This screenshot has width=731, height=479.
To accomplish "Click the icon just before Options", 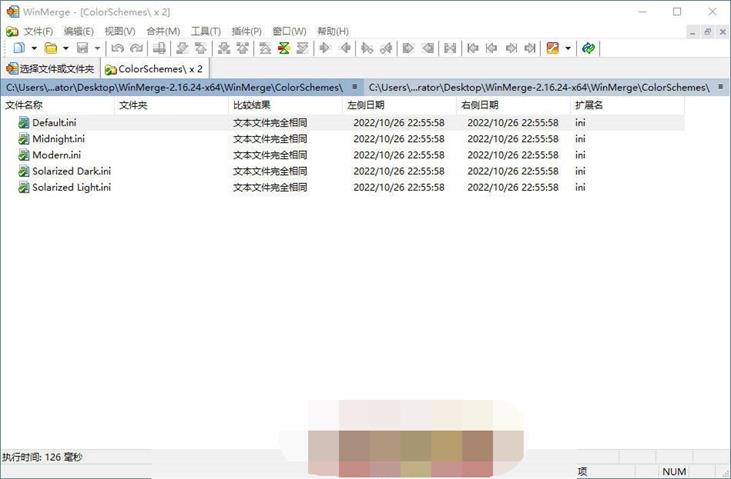I will pyautogui.click(x=530, y=48).
